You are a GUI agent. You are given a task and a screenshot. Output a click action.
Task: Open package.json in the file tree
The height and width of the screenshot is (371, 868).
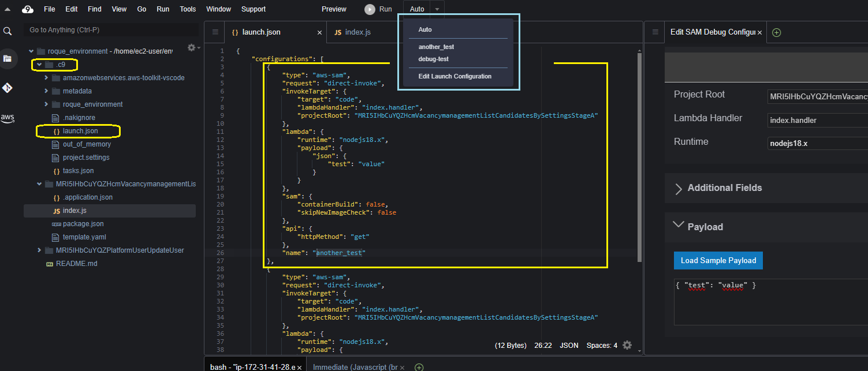[x=83, y=224]
